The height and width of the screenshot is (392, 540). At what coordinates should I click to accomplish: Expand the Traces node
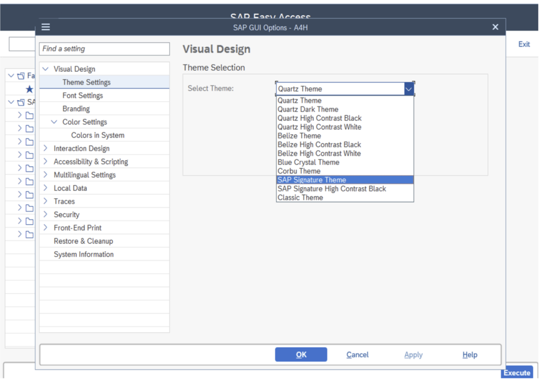point(45,201)
